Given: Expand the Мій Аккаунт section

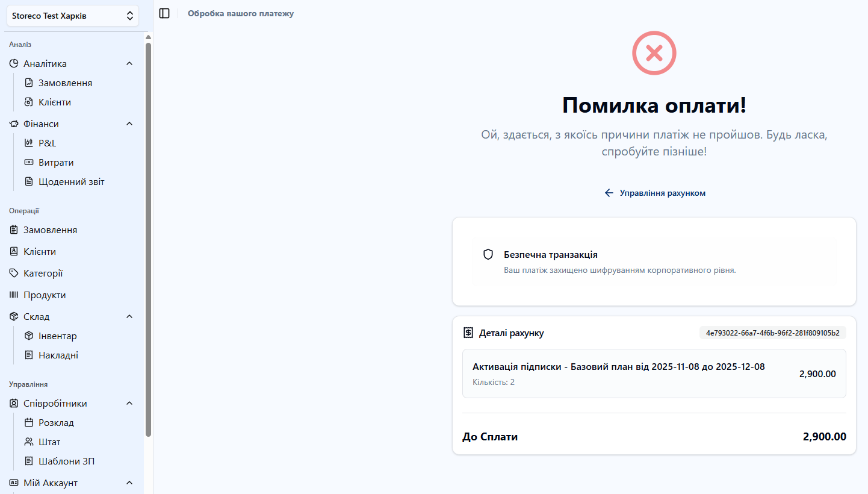Looking at the screenshot, I should point(129,483).
